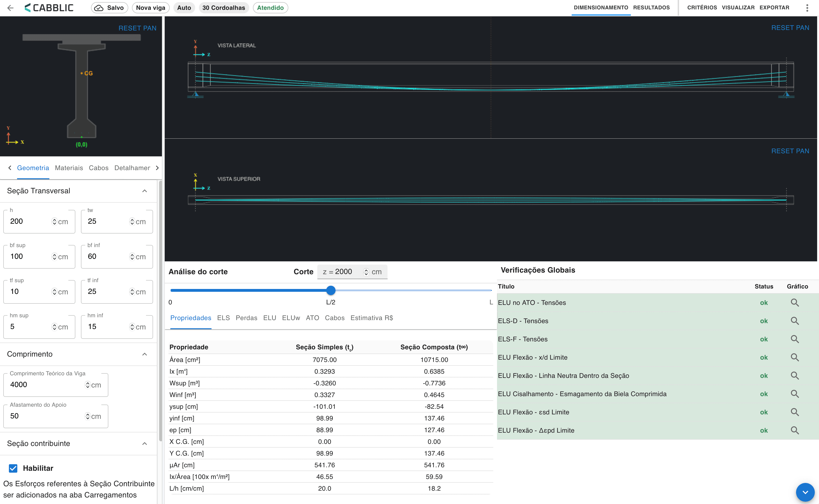Open the three-dot more options menu
819x504 pixels.
[x=807, y=8]
